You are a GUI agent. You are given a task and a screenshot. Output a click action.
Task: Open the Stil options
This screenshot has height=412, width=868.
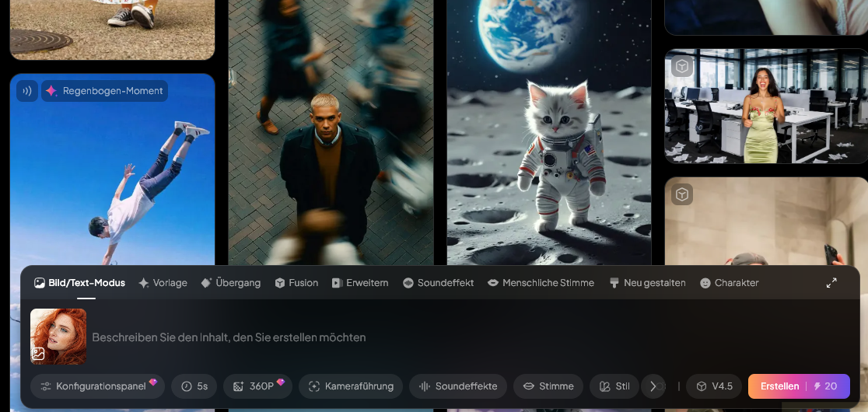(x=614, y=386)
